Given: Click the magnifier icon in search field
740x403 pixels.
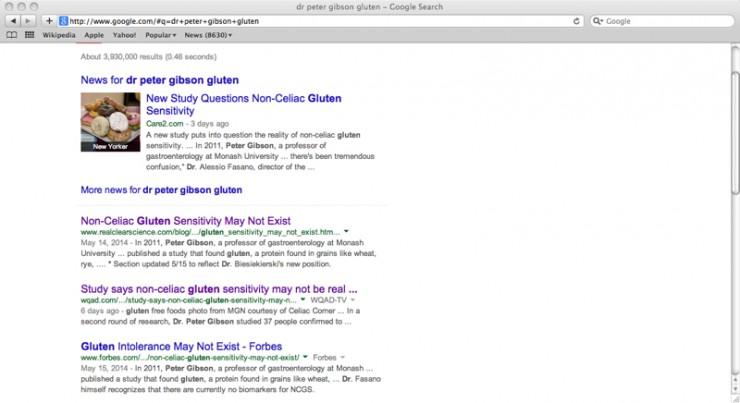Looking at the screenshot, I should pyautogui.click(x=597, y=21).
